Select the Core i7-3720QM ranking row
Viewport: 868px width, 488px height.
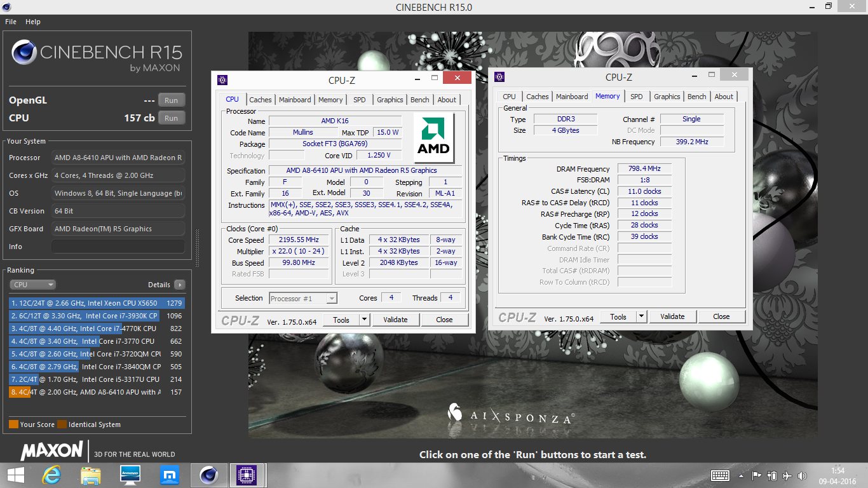97,354
